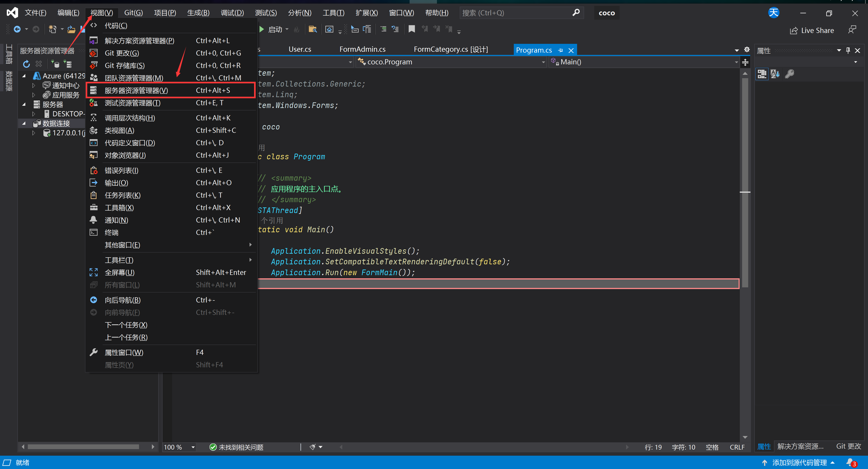This screenshot has height=469, width=868.
Task: Click Connect to Database icon
Action: point(55,64)
